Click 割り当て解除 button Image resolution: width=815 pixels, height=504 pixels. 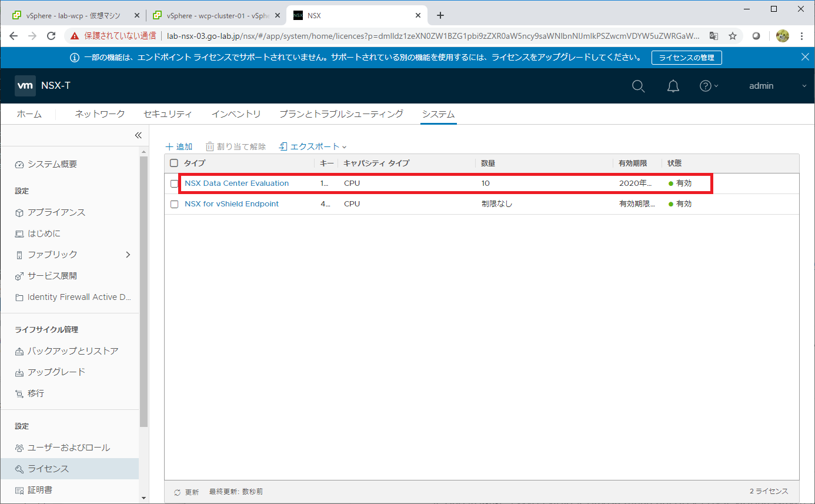point(236,146)
